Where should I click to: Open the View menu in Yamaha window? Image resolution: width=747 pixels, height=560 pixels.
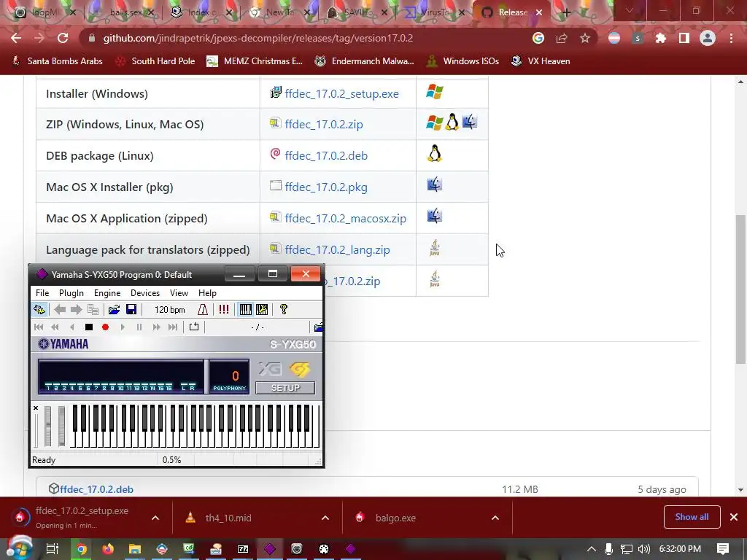[179, 293]
